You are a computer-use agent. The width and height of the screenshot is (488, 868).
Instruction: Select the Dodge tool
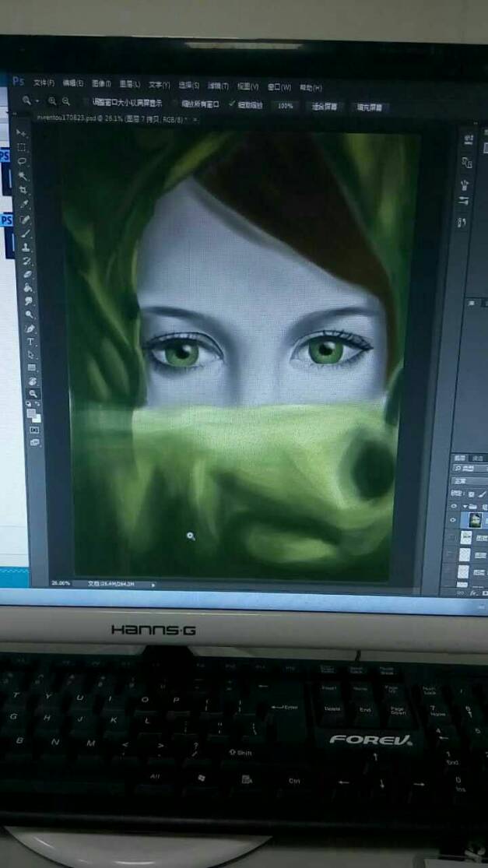tap(29, 315)
